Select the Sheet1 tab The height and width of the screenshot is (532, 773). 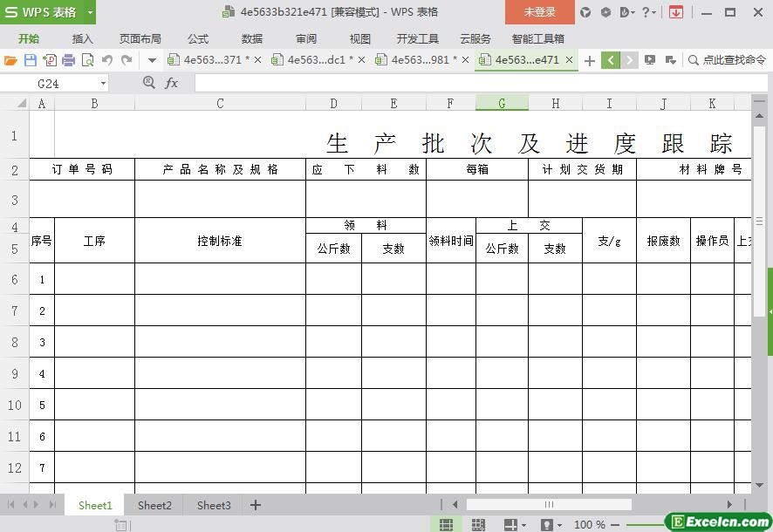tap(95, 506)
